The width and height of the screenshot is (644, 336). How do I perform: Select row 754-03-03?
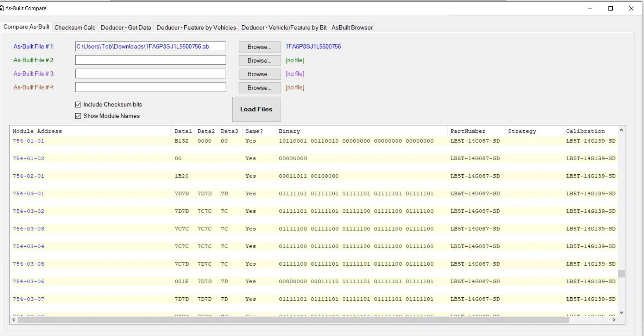click(314, 229)
